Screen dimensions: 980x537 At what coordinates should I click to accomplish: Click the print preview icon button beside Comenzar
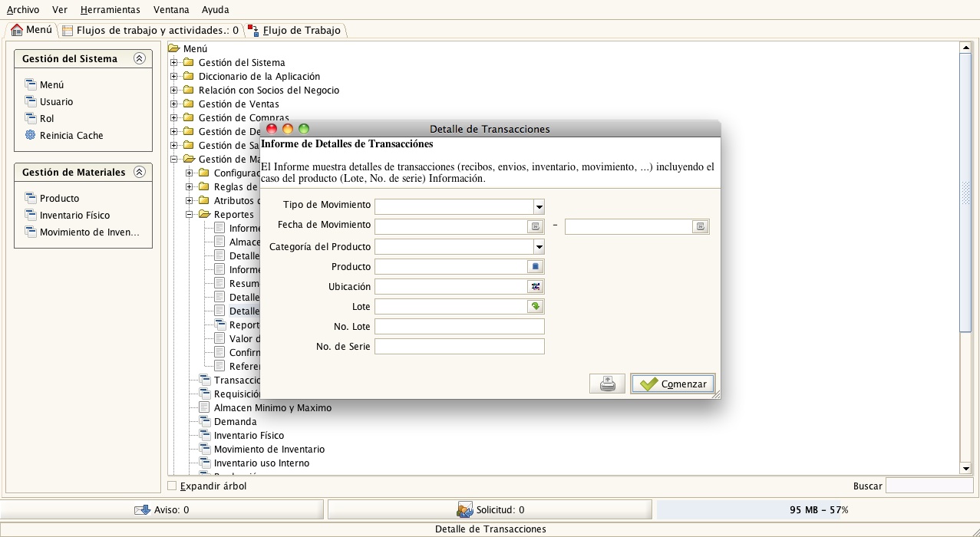(x=607, y=384)
